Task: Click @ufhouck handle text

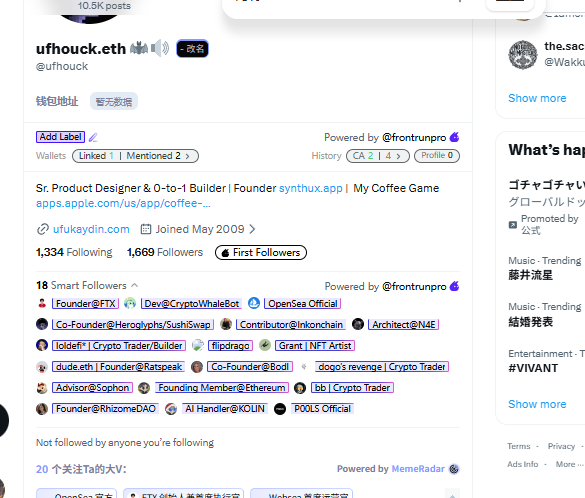Action: [x=62, y=66]
